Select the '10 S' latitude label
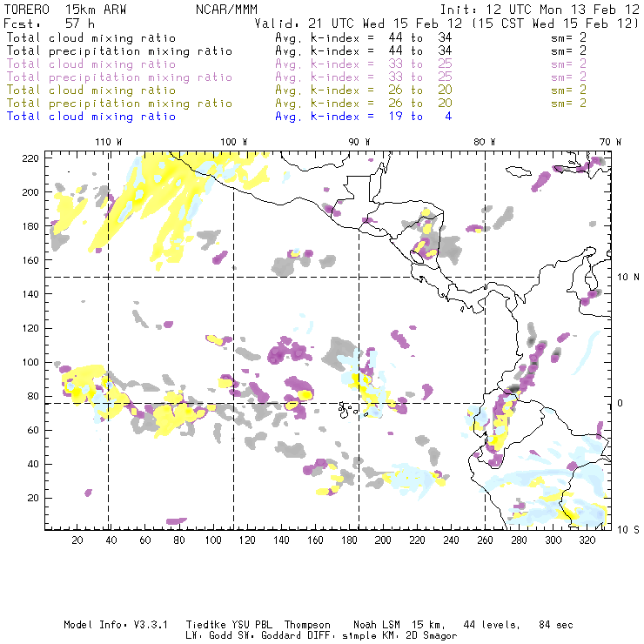The image size is (644, 644). pos(628,530)
